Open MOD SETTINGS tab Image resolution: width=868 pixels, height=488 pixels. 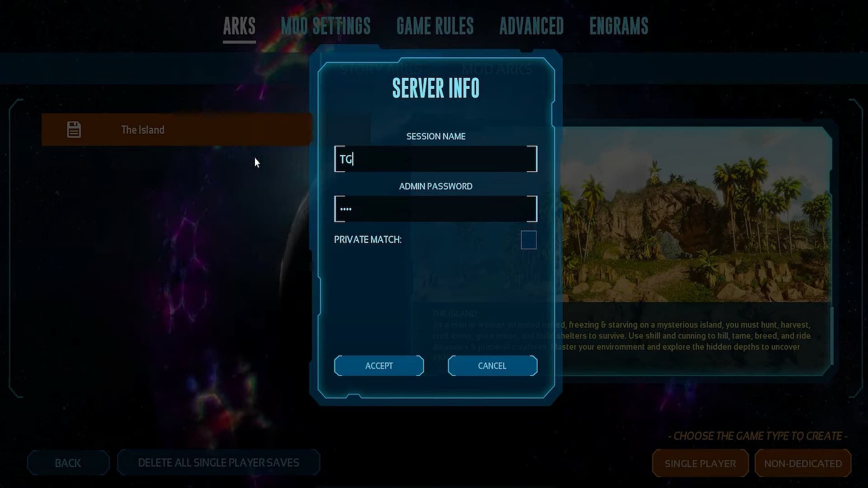click(326, 25)
